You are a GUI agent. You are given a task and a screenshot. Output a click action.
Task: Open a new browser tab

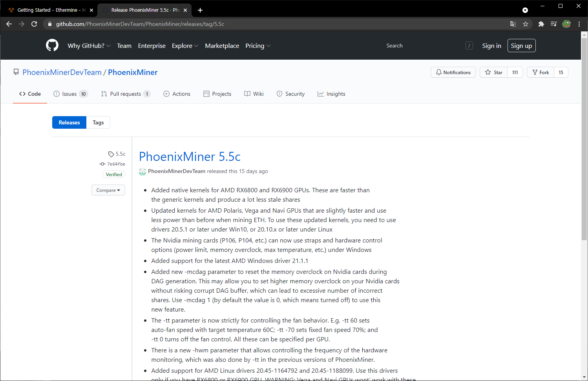point(200,10)
